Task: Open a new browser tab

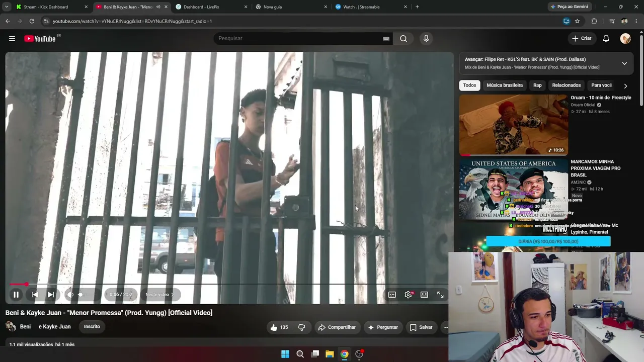Action: 417,7
